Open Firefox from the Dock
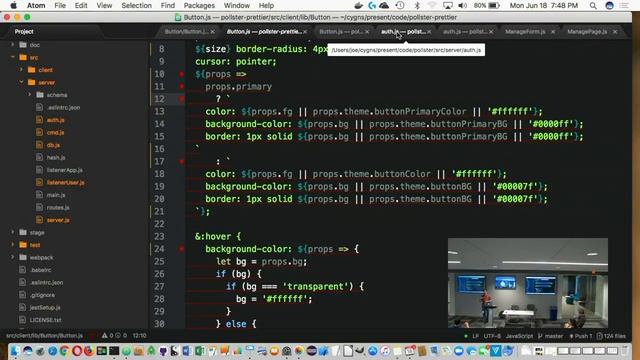The image size is (640, 360). 89,351
